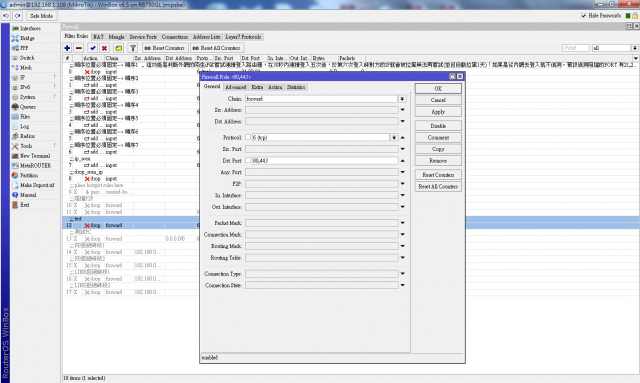Click the Filter funnel icon
The image size is (640, 383).
pos(133,48)
